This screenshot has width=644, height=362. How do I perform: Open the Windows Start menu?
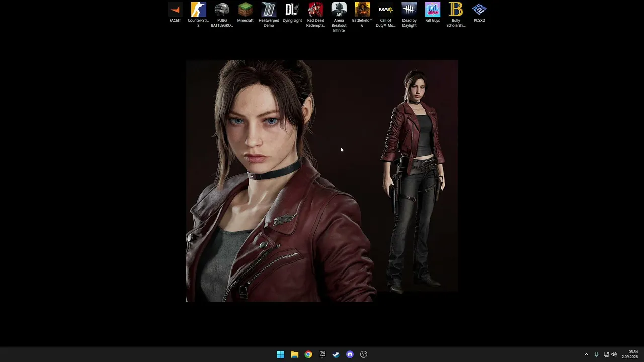[x=280, y=354]
